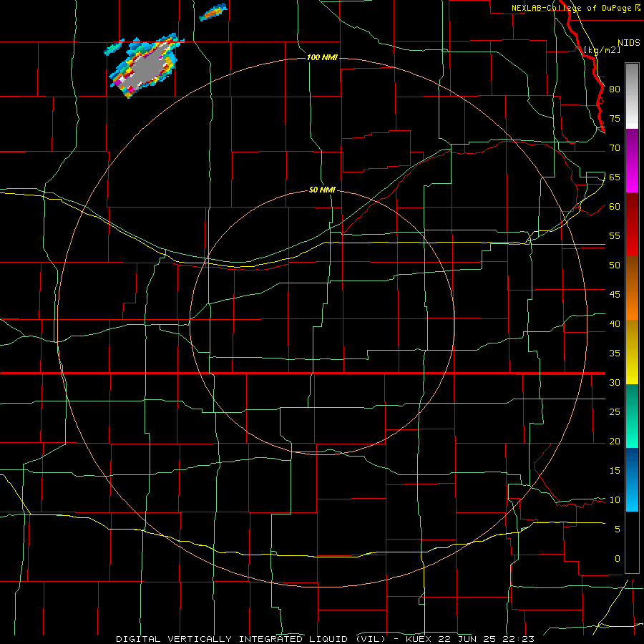Click the 80 value on the color scale
The width and height of the screenshot is (644, 644).
pos(615,89)
